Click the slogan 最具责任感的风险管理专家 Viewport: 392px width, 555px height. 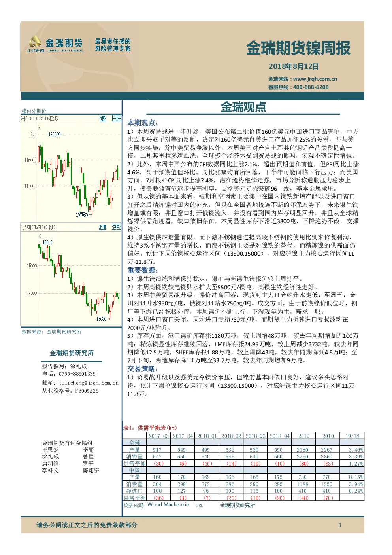coord(113,45)
